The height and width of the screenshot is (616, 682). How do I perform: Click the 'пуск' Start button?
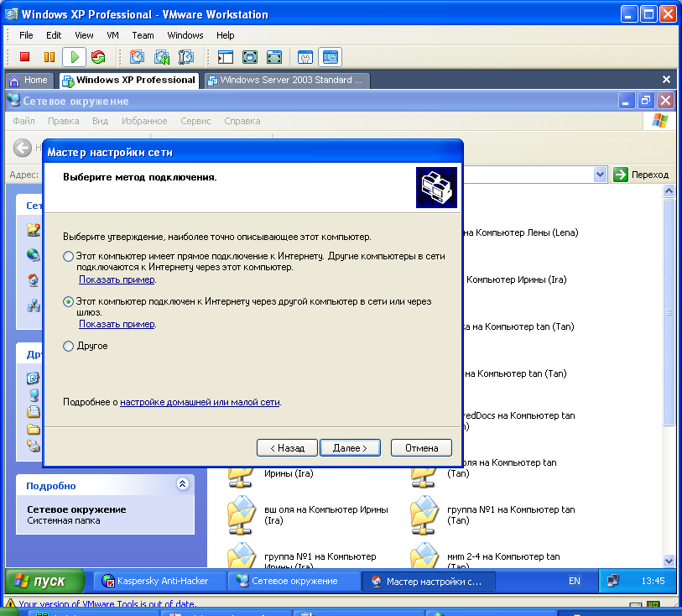(44, 581)
